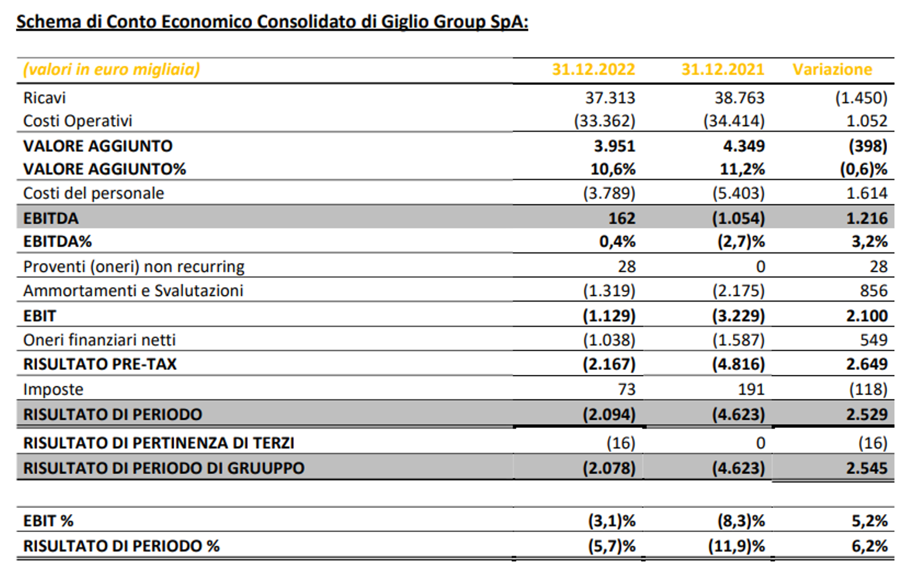Select the value "(1.038)"
The height and width of the screenshot is (583, 924).
[609, 340]
